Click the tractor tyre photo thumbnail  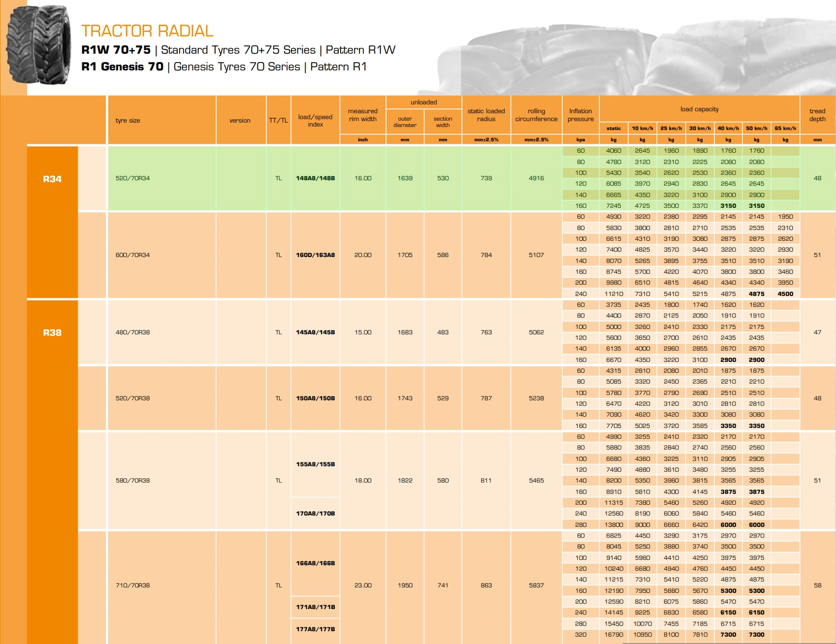pyautogui.click(x=38, y=45)
